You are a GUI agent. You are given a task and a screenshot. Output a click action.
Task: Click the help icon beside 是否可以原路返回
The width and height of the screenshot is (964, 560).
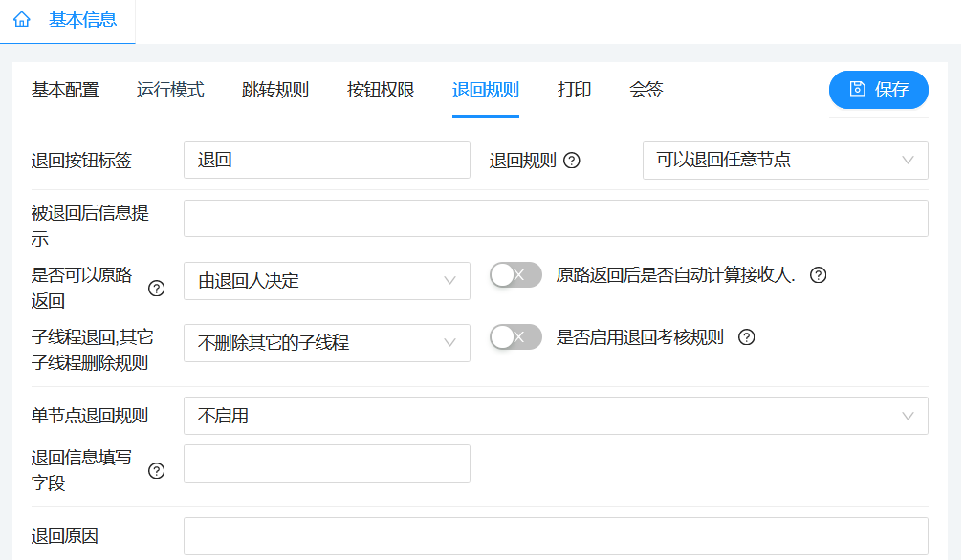[157, 288]
